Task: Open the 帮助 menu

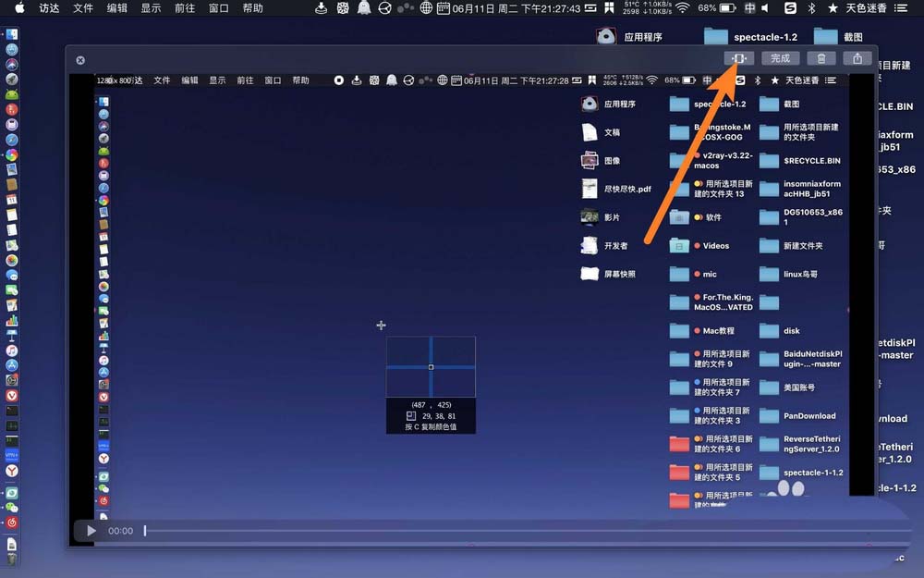Action: tap(253, 8)
